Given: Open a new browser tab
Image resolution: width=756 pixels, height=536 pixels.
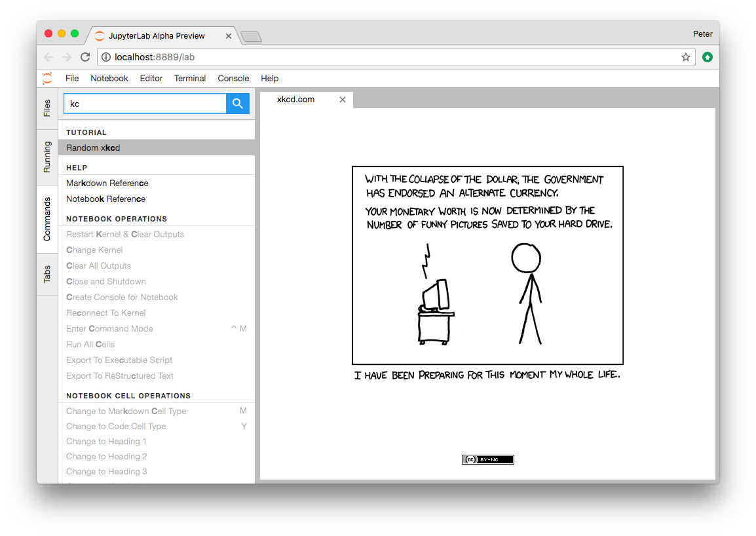Looking at the screenshot, I should pyautogui.click(x=251, y=37).
